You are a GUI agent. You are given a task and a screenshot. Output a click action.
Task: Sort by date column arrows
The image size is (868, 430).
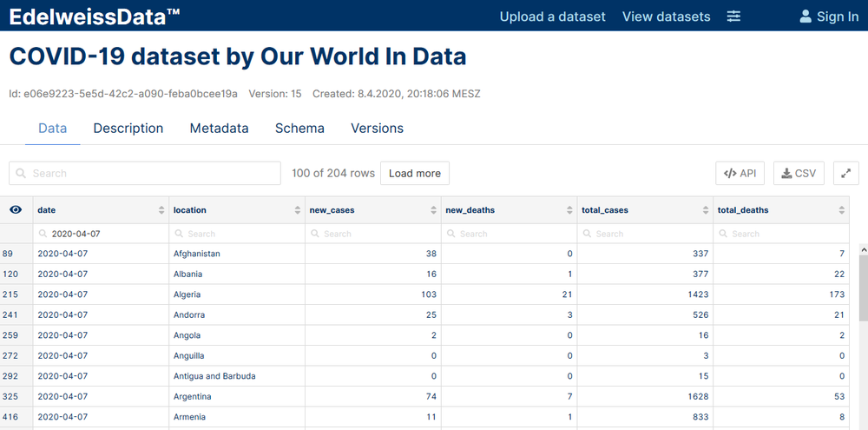(x=161, y=210)
